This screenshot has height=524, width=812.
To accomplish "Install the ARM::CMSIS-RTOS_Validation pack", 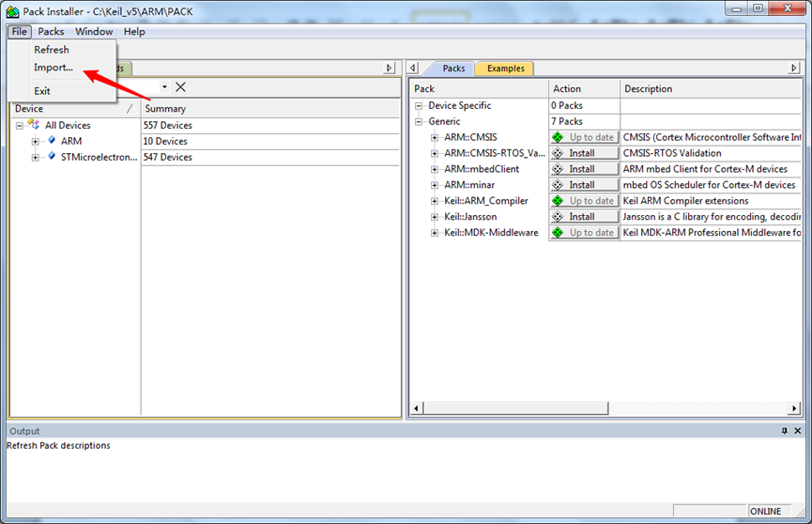I will point(585,153).
